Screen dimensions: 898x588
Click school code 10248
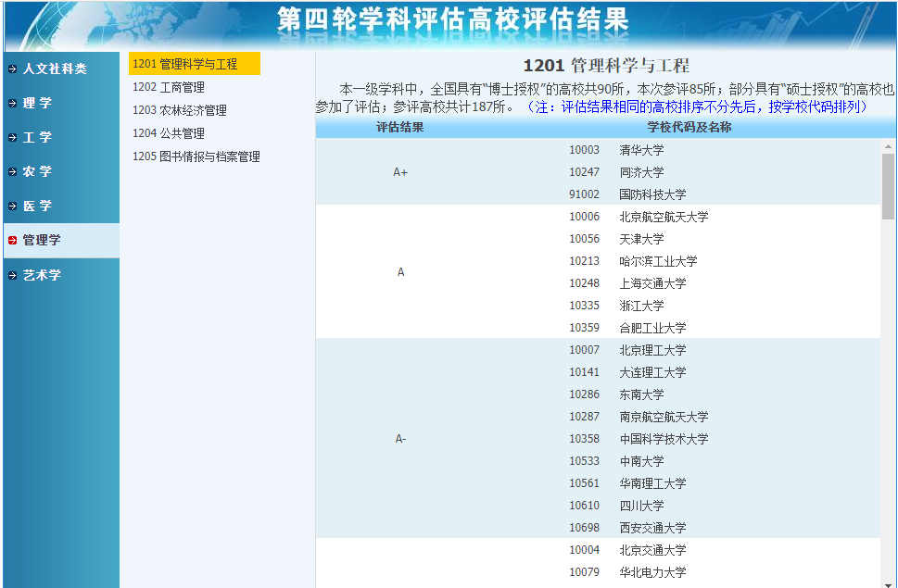coord(584,283)
